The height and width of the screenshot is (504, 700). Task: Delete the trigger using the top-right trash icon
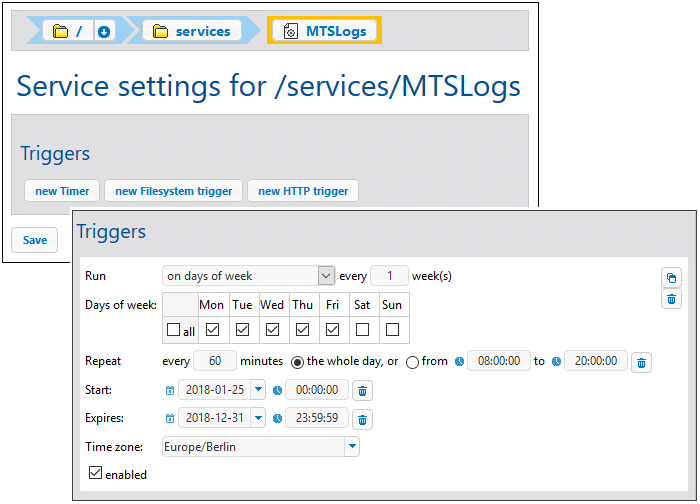point(671,298)
